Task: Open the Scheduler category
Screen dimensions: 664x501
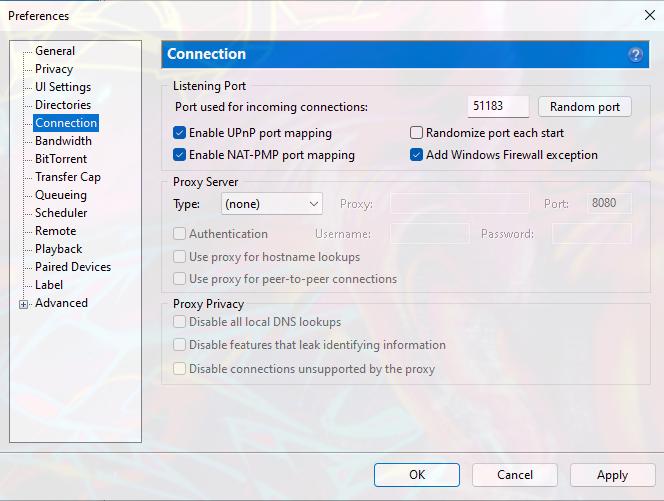Action: pyautogui.click(x=61, y=213)
